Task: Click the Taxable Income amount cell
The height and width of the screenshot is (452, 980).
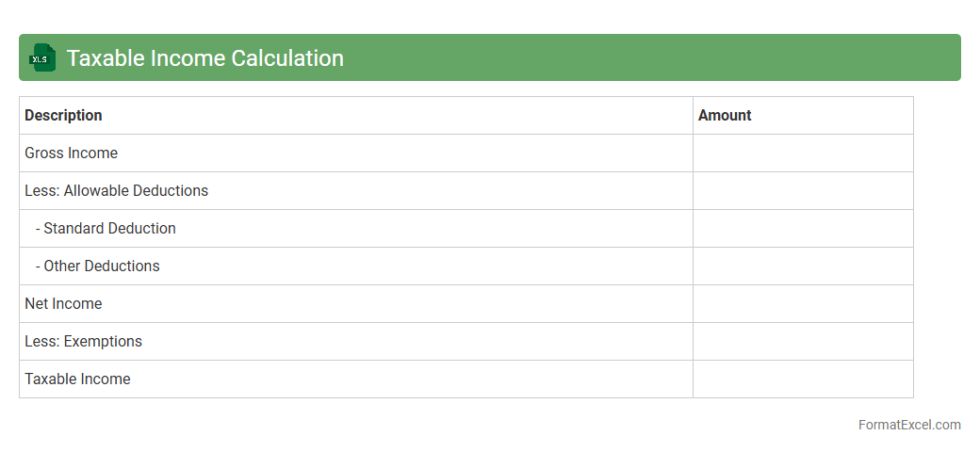Action: click(803, 379)
